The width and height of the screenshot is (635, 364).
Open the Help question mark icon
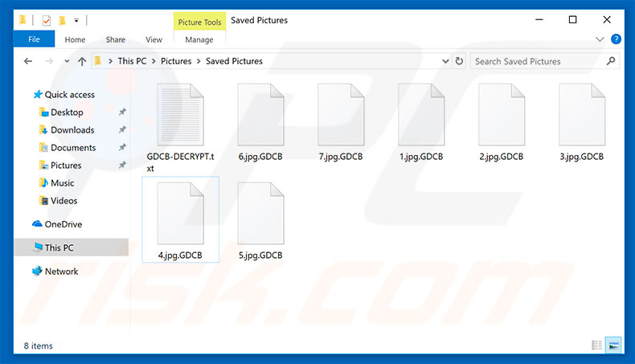tap(616, 39)
